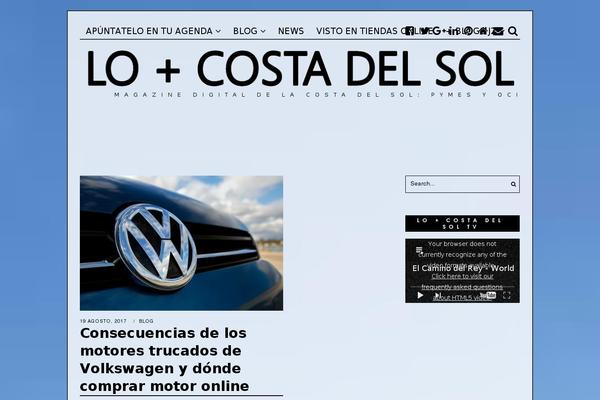The height and width of the screenshot is (400, 600).
Task: Open the LO + COSTA DEL SOL site logo
Action: 300,69
